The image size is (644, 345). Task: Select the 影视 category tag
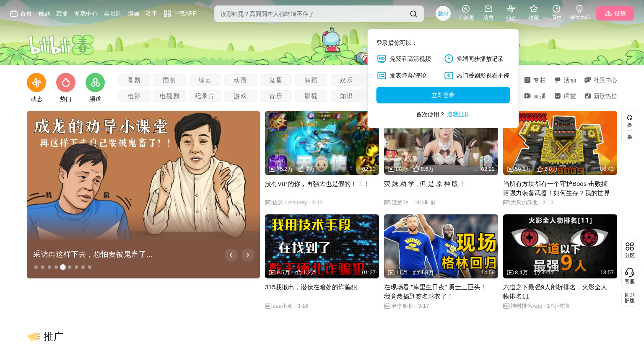click(311, 96)
